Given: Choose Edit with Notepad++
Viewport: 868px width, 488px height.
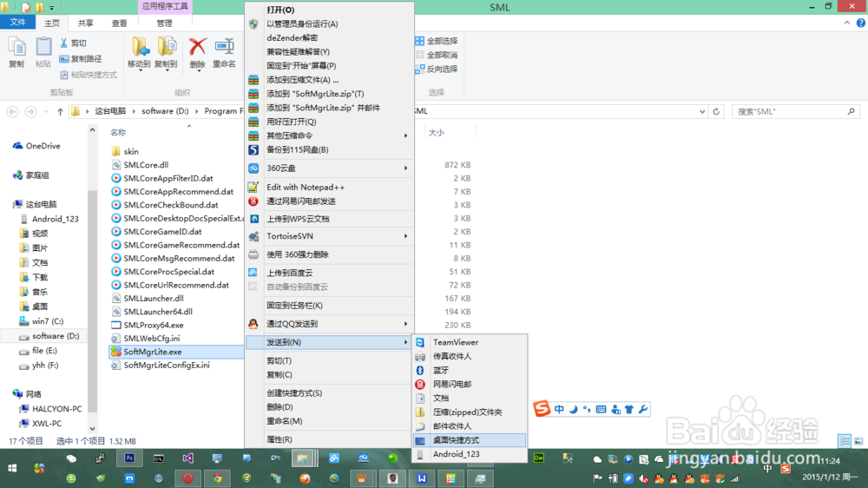Looking at the screenshot, I should click(x=329, y=188).
